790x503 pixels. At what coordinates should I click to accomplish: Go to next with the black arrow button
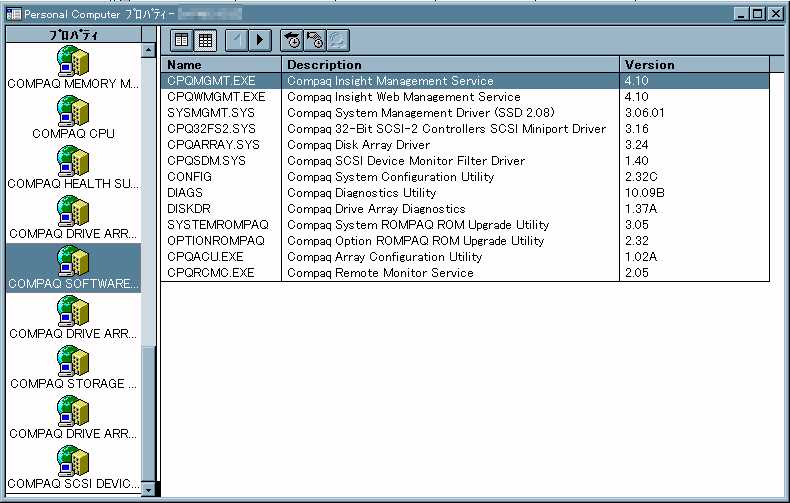click(260, 40)
